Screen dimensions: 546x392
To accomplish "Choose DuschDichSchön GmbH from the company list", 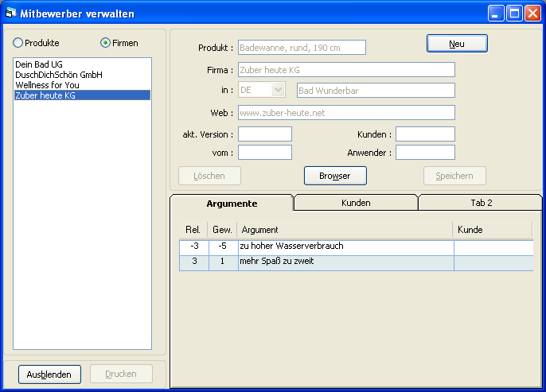I will (x=59, y=75).
